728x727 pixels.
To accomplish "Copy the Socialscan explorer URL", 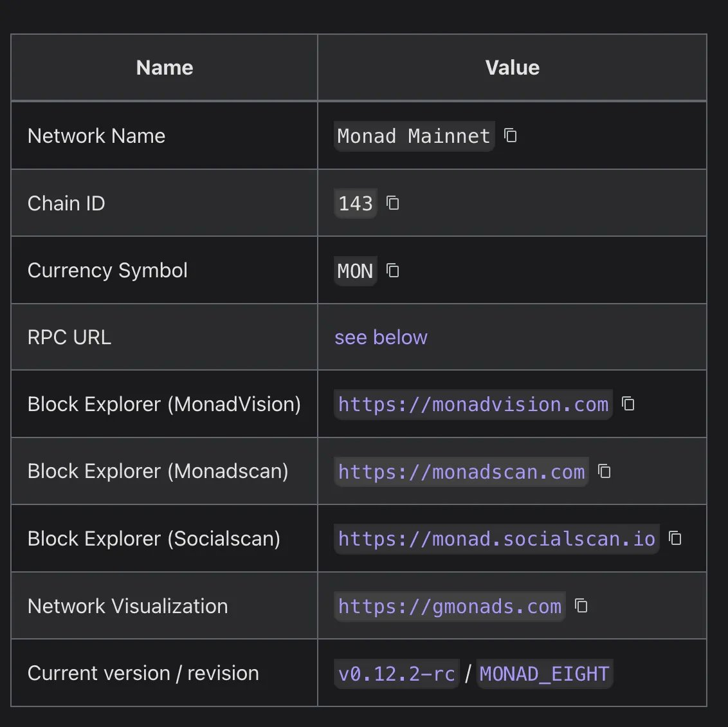I will click(675, 538).
